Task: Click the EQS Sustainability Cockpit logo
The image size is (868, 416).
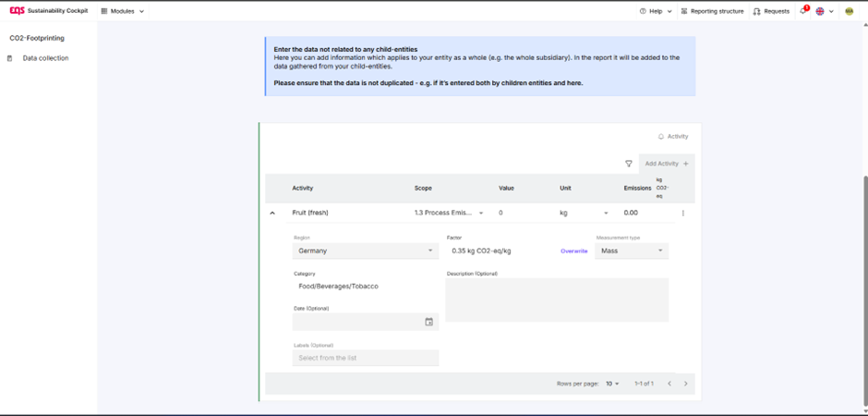Action: coord(49,11)
